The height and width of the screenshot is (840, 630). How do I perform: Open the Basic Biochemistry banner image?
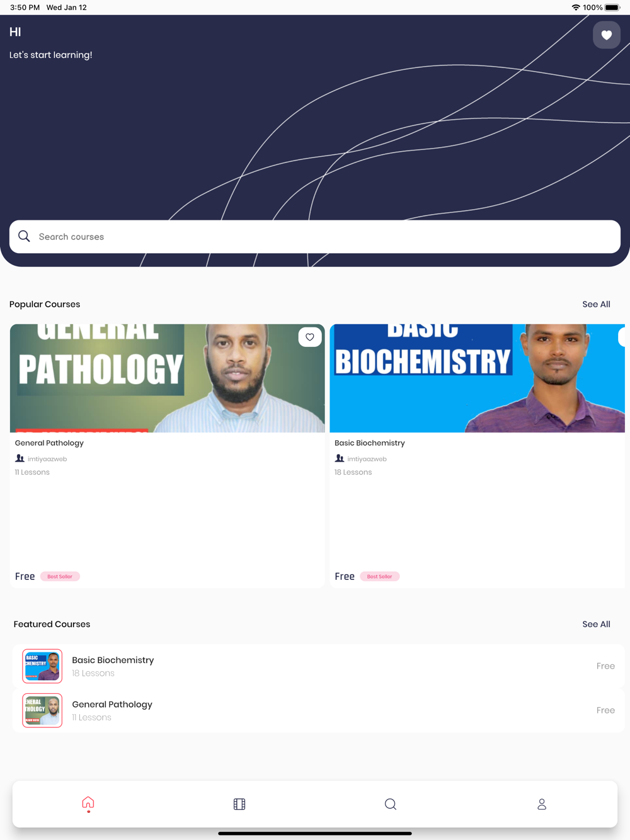click(478, 378)
